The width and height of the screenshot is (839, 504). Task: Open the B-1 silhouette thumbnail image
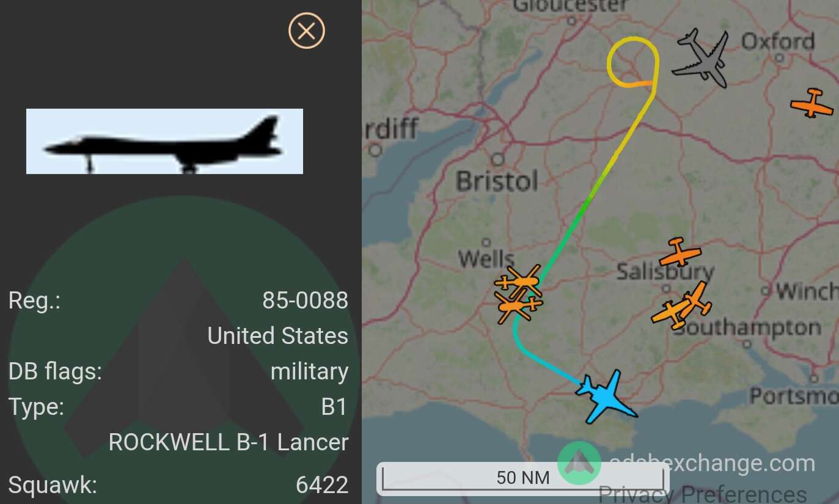[164, 141]
